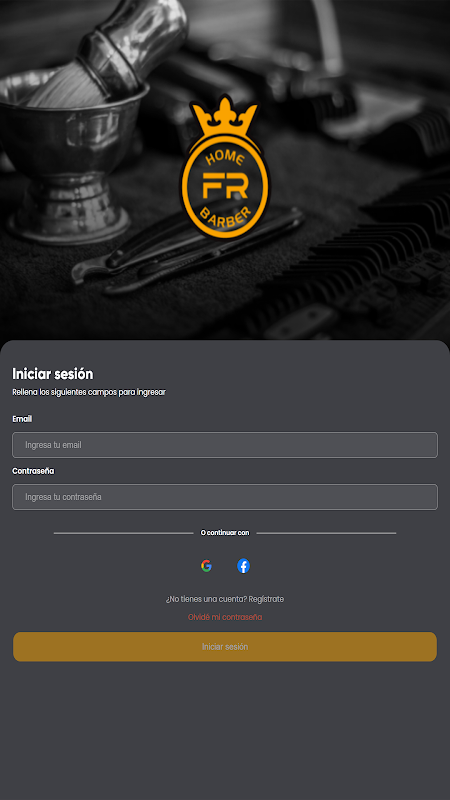
Task: Click 'Olvidé mi contraseña' link
Action: (225, 617)
